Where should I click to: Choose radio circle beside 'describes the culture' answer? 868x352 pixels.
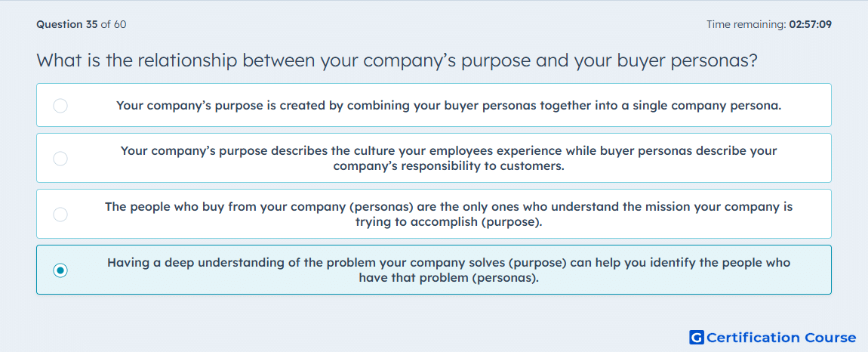(x=60, y=159)
